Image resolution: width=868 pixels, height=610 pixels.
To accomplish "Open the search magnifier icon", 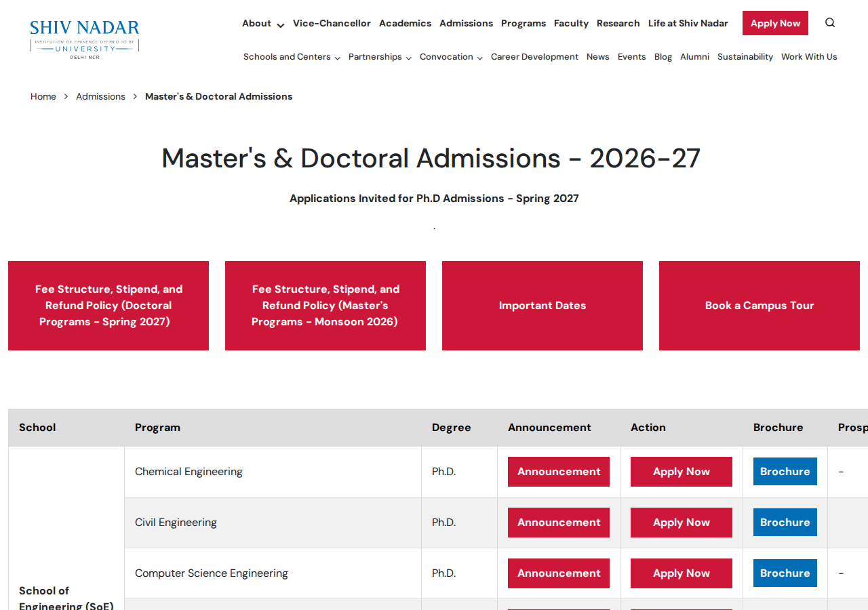I will tap(830, 22).
